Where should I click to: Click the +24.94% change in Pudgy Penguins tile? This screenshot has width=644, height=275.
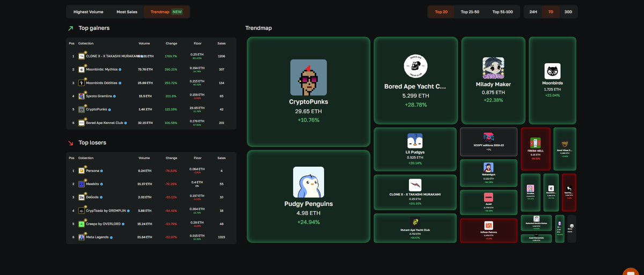click(x=308, y=222)
